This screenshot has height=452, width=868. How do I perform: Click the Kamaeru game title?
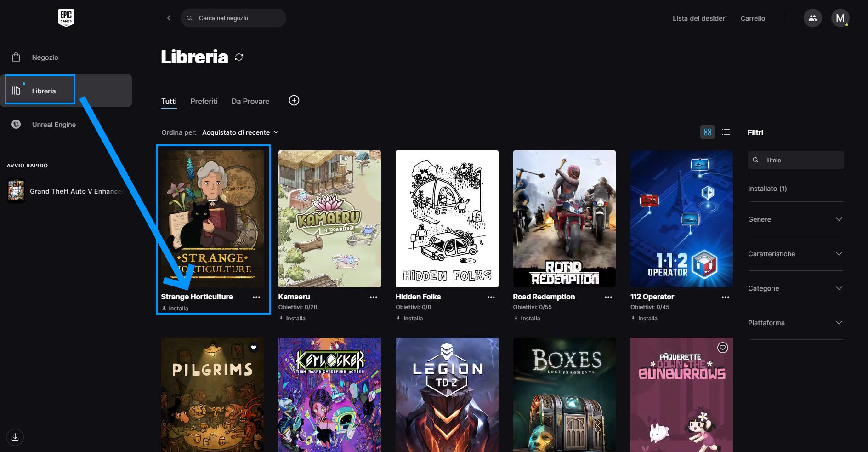[294, 297]
